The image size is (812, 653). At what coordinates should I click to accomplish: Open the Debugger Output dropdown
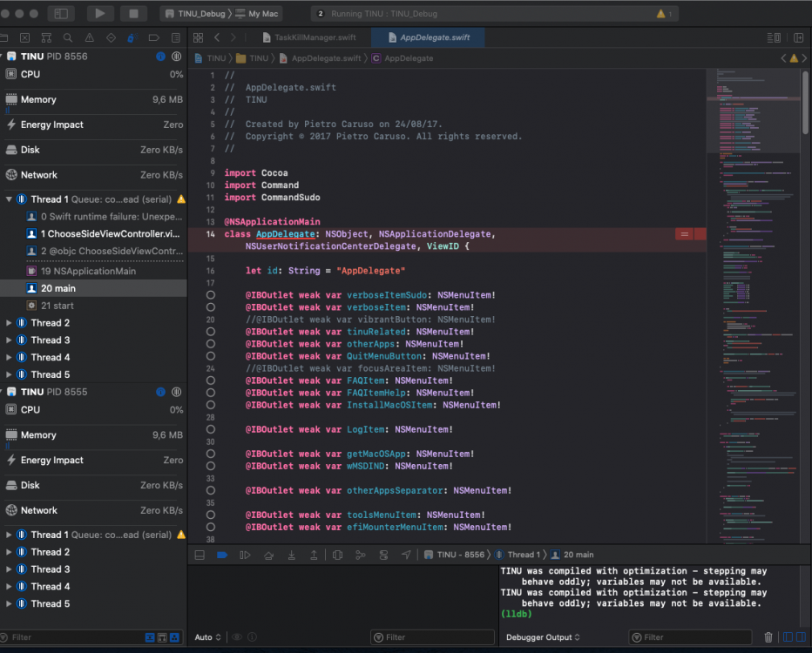[543, 637]
